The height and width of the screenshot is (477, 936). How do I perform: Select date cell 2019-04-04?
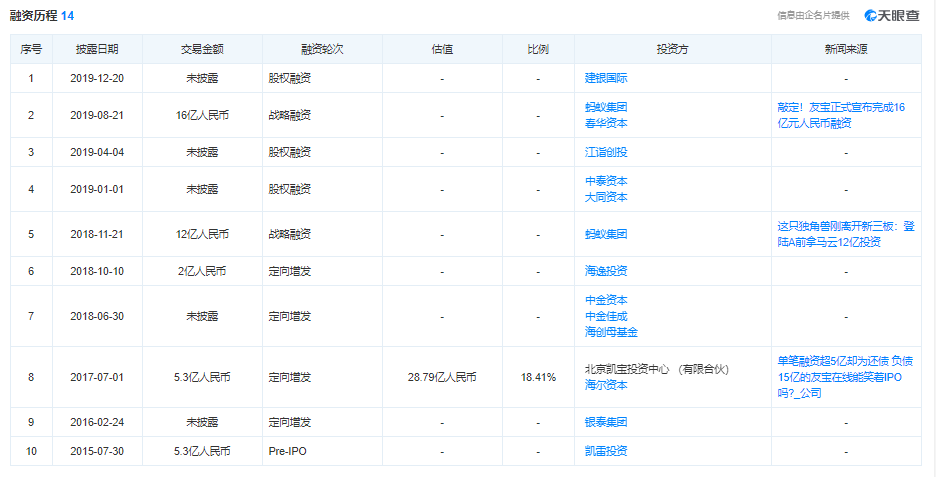click(97, 152)
